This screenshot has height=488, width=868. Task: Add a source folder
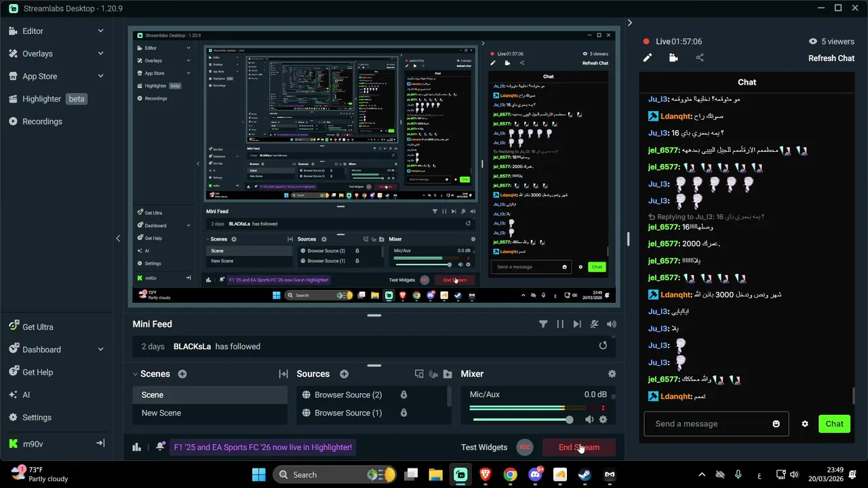click(x=448, y=374)
